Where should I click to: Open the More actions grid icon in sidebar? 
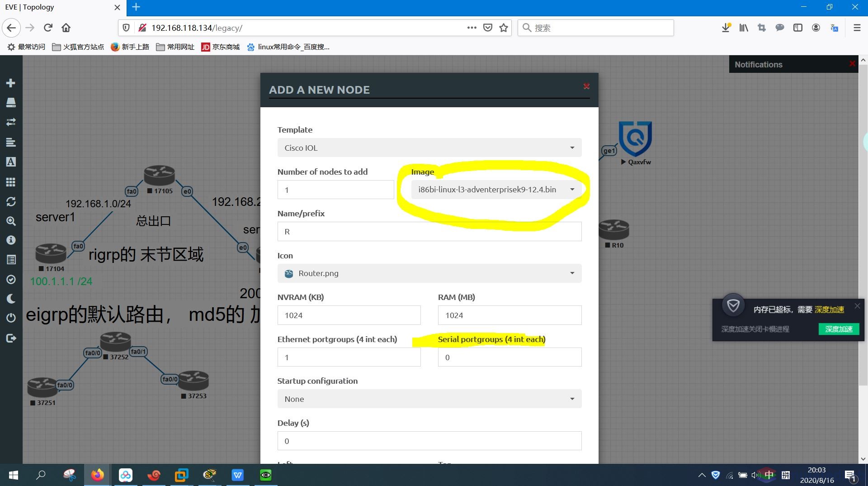click(x=11, y=182)
